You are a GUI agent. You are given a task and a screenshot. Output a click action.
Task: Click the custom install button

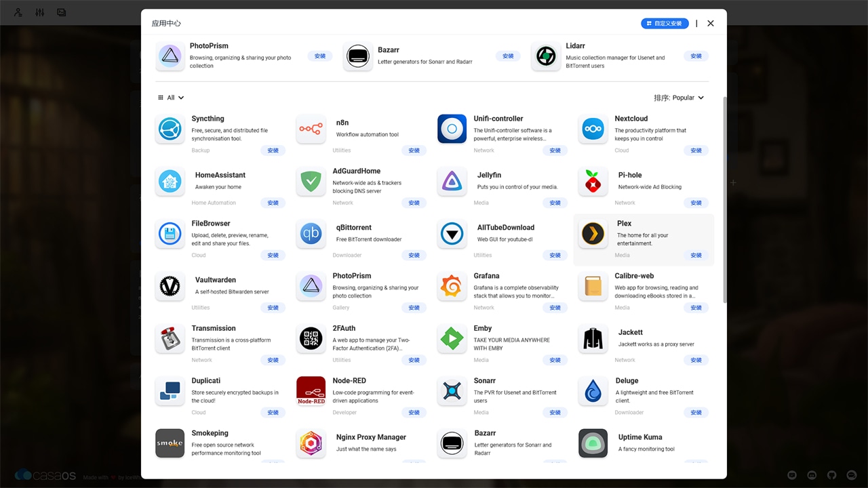pyautogui.click(x=665, y=23)
